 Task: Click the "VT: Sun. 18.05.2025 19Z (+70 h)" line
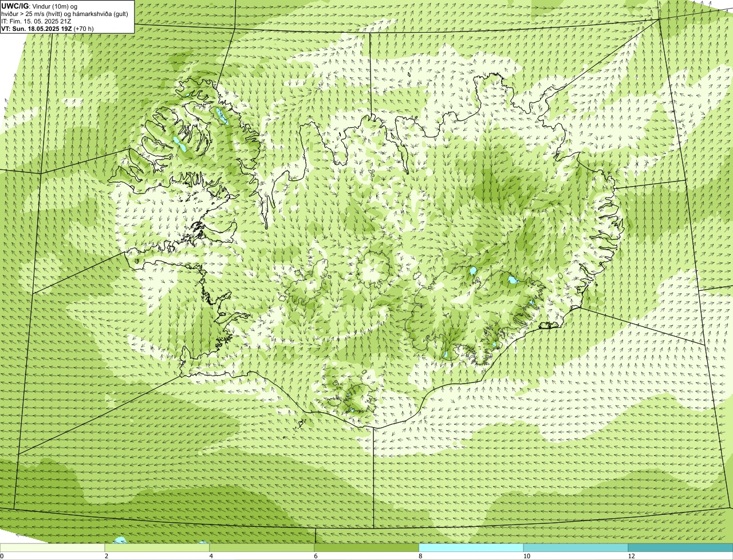[x=48, y=28]
